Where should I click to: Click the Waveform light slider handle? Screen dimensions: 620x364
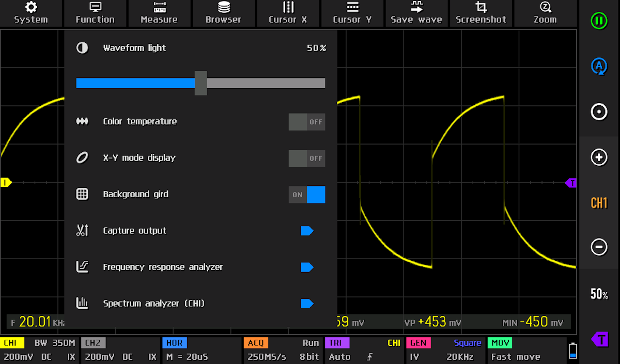200,83
